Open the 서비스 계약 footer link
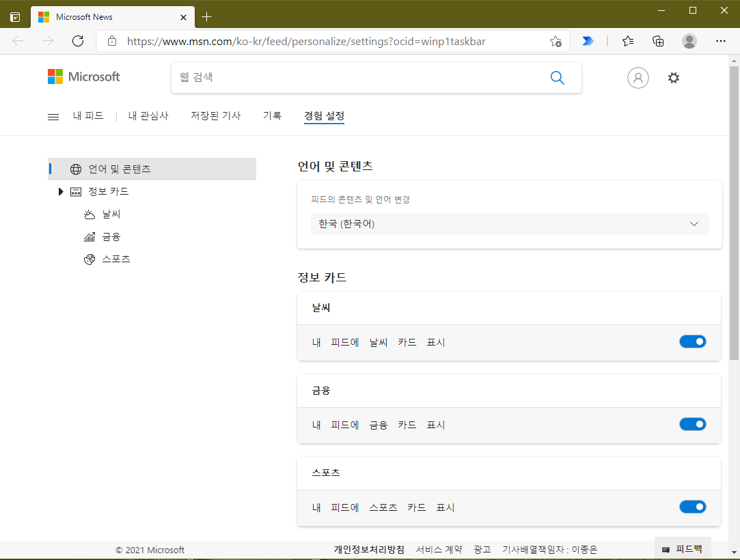Image resolution: width=740 pixels, height=560 pixels. click(x=439, y=550)
